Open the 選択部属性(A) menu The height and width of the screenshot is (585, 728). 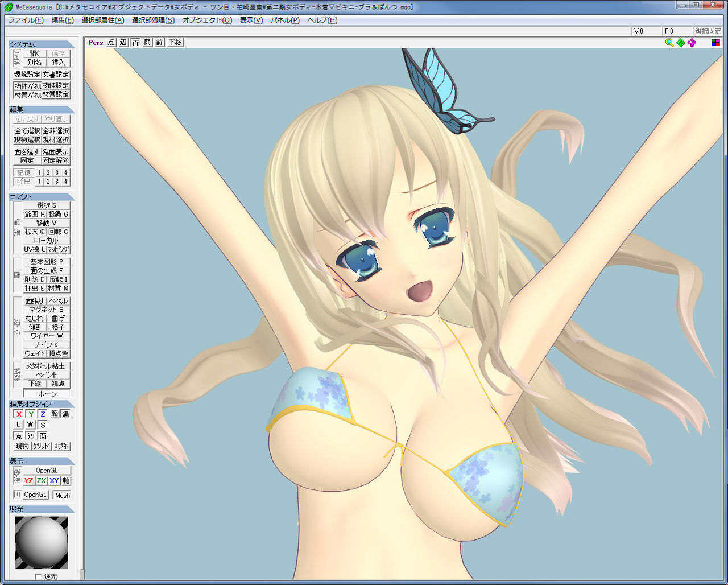click(x=103, y=20)
